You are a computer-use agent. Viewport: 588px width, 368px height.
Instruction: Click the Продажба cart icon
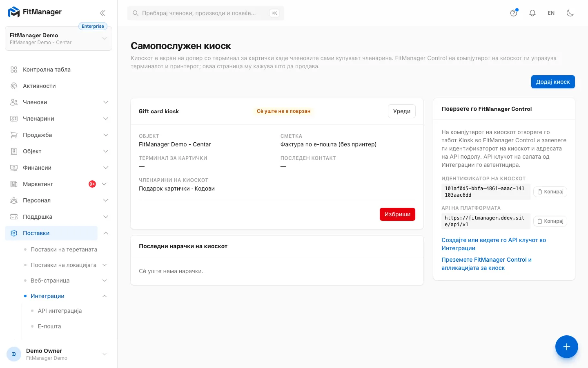pyautogui.click(x=14, y=135)
